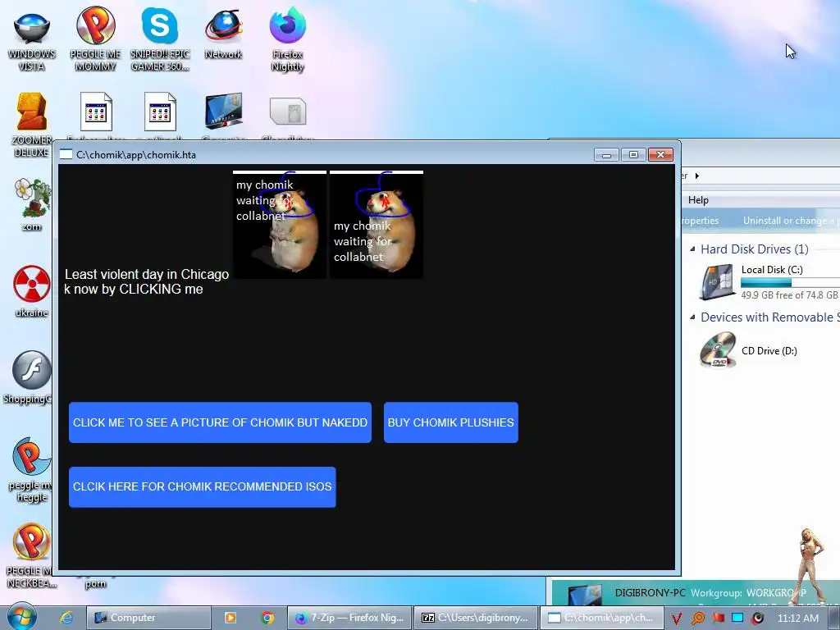Click the orange magnifier tray icon
Viewport: 840px width, 630px height.
698,619
